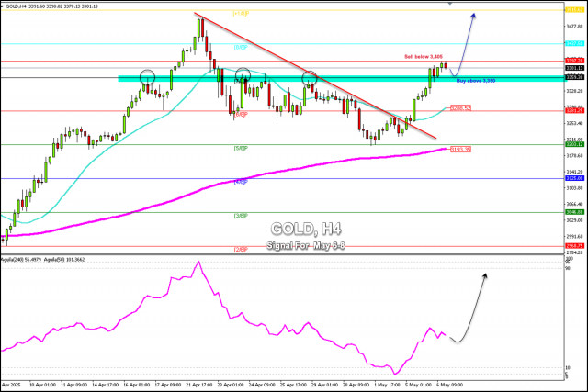Click the current price 3381.13 axis tag
Viewport: 588px width, 392px height.
pyautogui.click(x=575, y=68)
